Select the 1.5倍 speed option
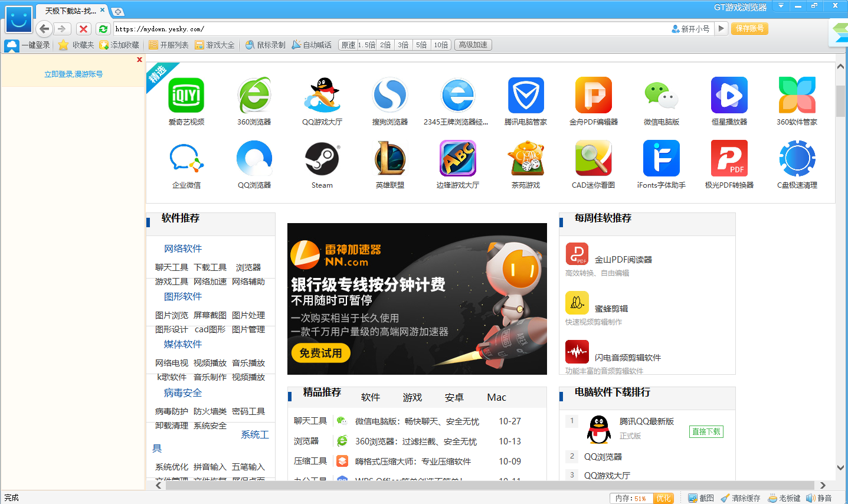Viewport: 848px width, 504px height. coord(366,45)
